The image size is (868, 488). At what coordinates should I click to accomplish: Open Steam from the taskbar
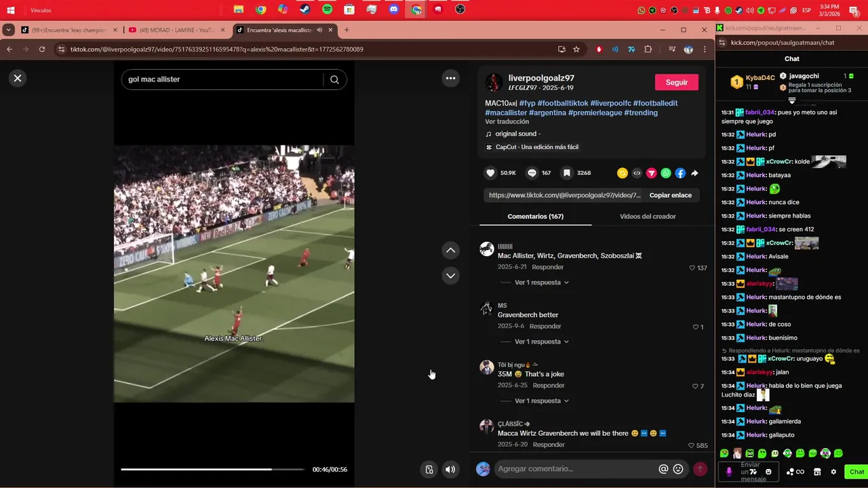point(305,9)
